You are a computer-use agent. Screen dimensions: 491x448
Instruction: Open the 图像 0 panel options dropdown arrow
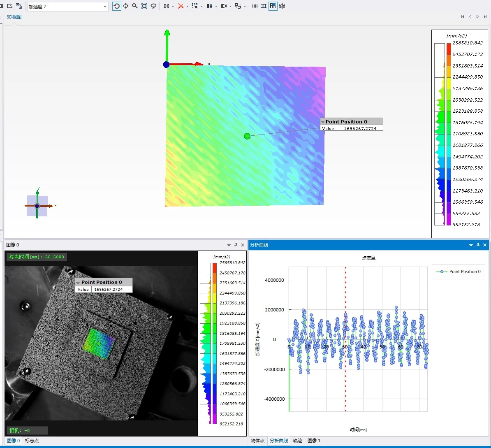click(229, 245)
